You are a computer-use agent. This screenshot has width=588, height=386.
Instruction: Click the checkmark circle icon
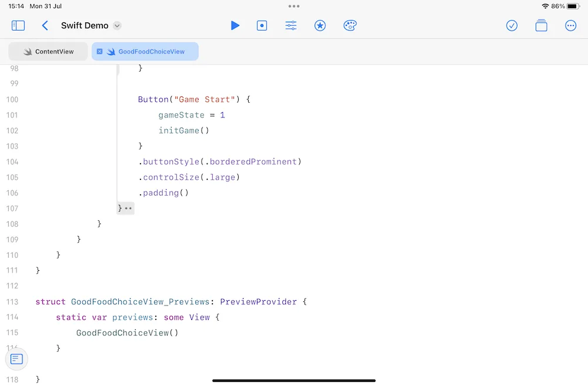tap(512, 25)
